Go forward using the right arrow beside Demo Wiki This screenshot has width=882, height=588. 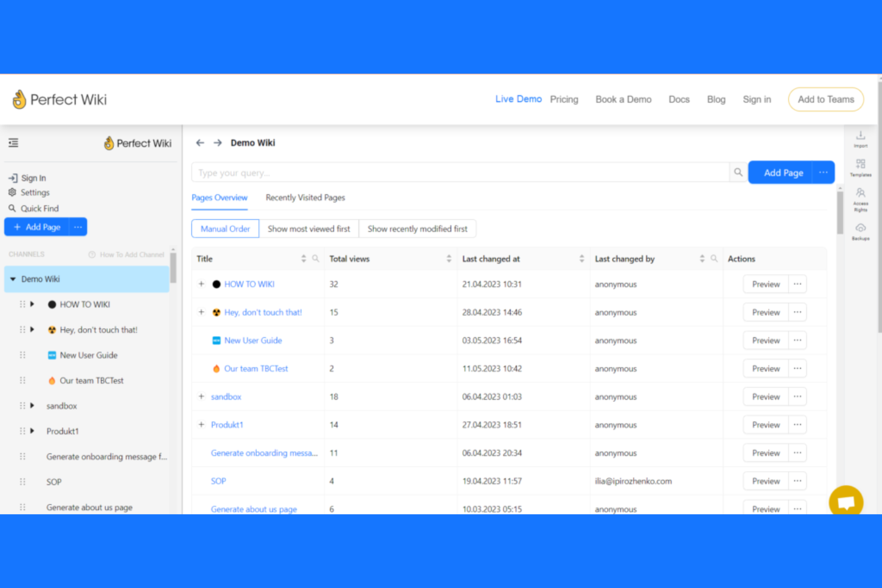(x=218, y=143)
